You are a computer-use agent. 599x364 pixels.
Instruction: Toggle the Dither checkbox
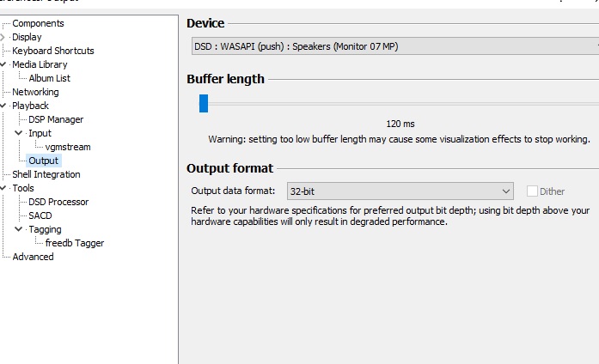pos(533,191)
